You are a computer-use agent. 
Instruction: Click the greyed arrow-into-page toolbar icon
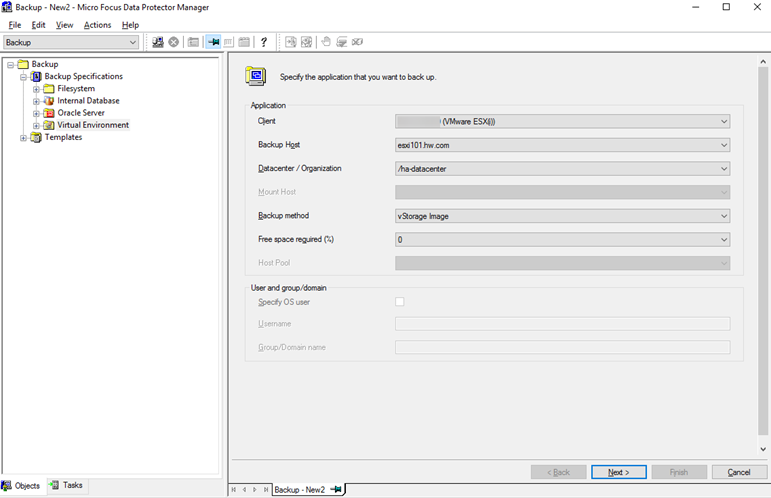click(291, 42)
